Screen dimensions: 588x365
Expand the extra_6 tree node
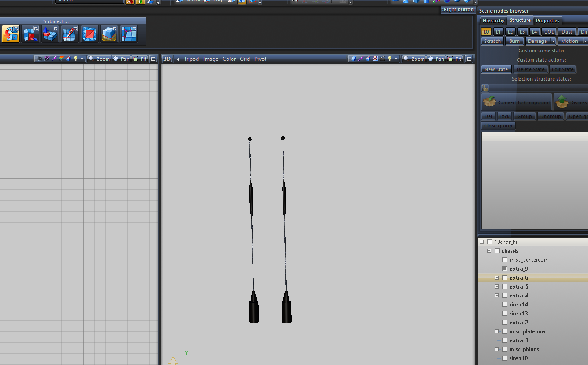[497, 278]
